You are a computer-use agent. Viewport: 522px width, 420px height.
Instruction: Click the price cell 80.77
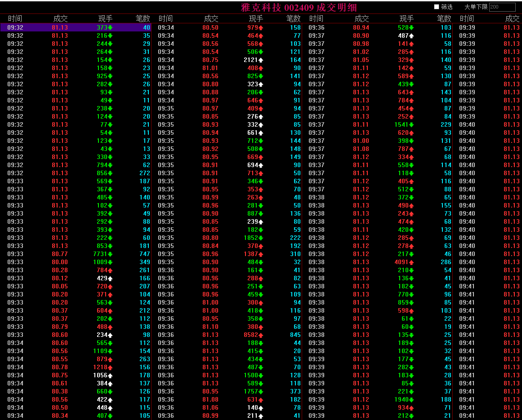(x=60, y=254)
